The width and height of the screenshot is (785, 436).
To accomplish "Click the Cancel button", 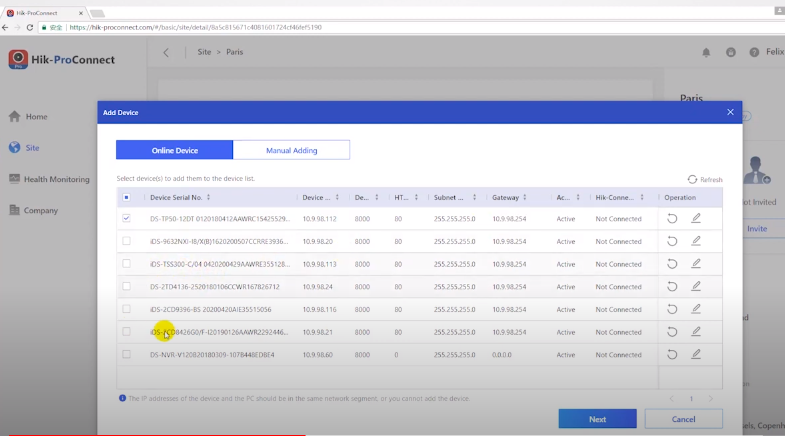I will click(x=683, y=419).
